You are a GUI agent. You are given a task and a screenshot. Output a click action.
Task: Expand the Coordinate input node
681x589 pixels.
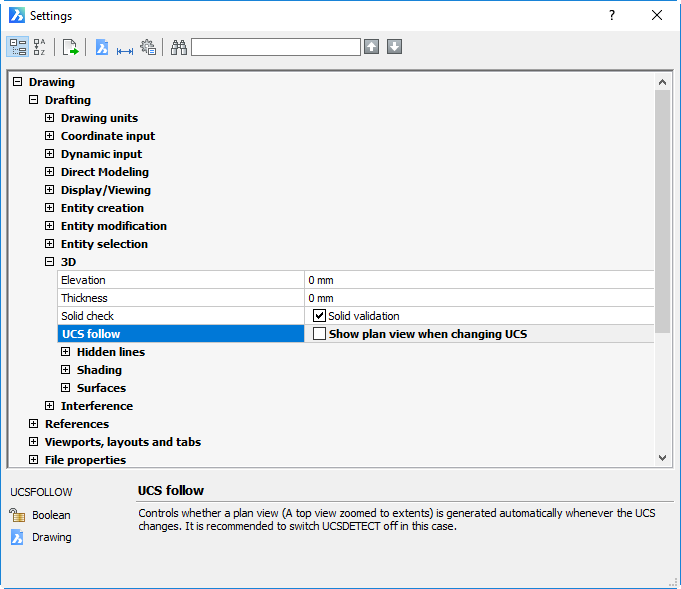[x=50, y=136]
